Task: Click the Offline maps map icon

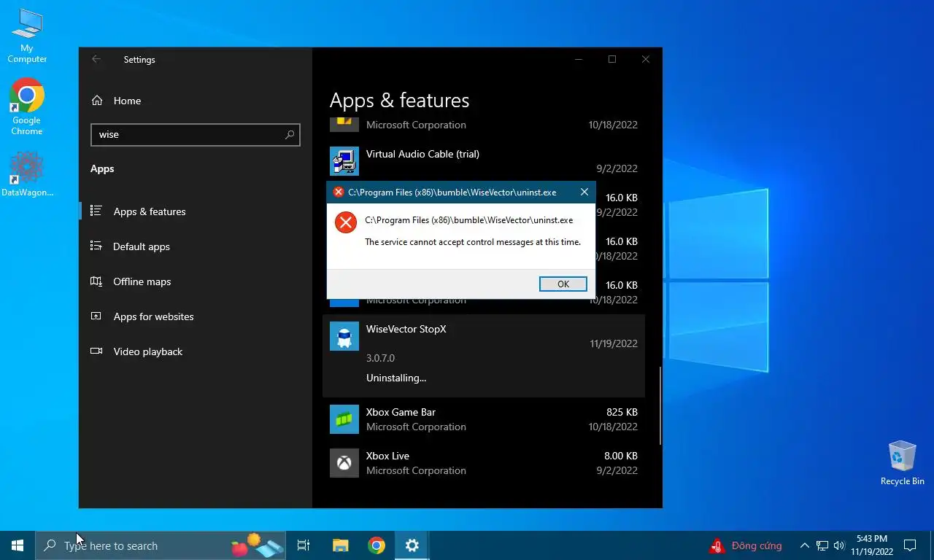Action: (96, 281)
